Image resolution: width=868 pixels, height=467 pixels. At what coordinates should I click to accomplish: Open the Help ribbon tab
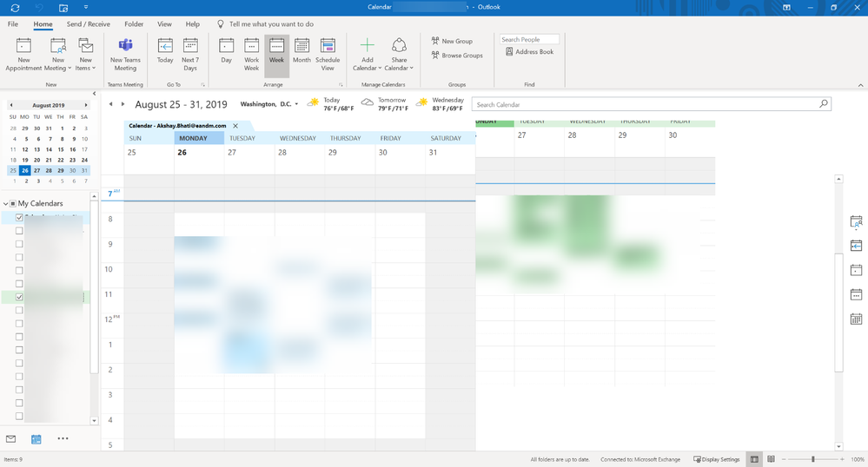click(x=193, y=24)
